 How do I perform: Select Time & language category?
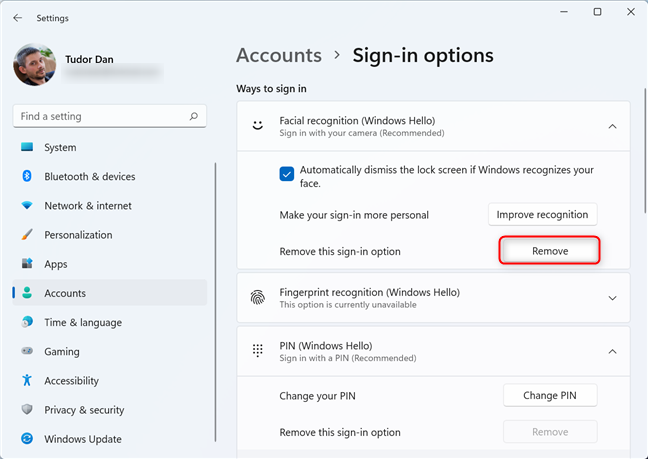(x=110, y=322)
